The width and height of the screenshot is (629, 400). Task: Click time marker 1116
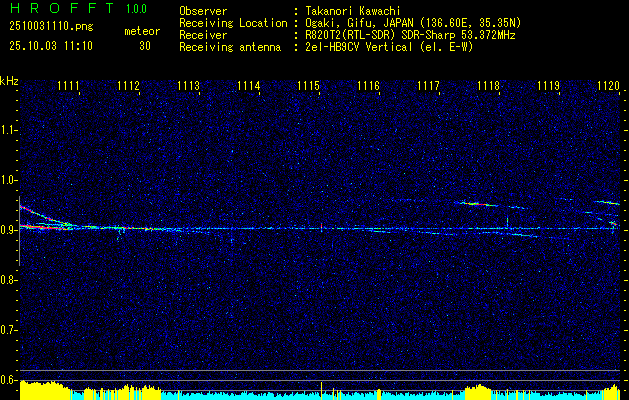pos(368,86)
